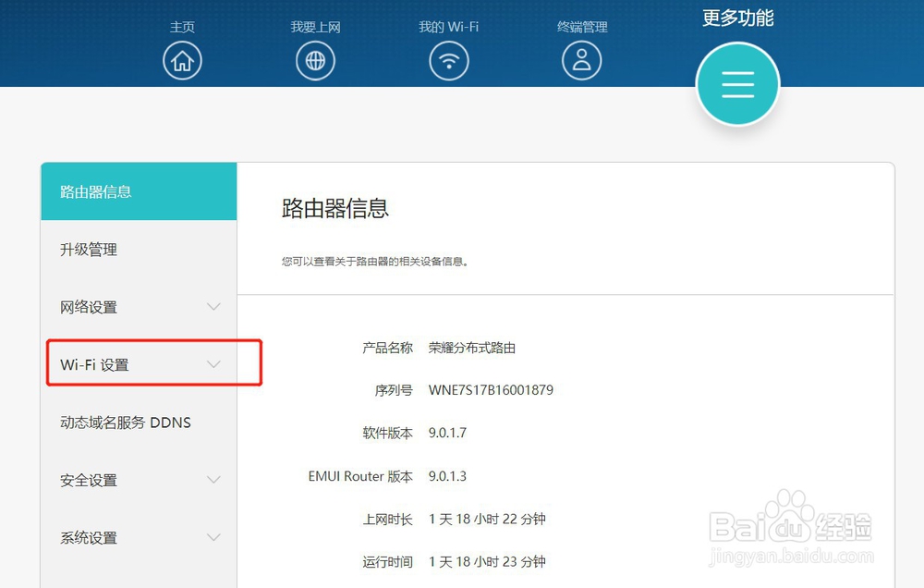Click the 我的 Wi-Fi text label
The image size is (924, 588).
click(x=449, y=27)
